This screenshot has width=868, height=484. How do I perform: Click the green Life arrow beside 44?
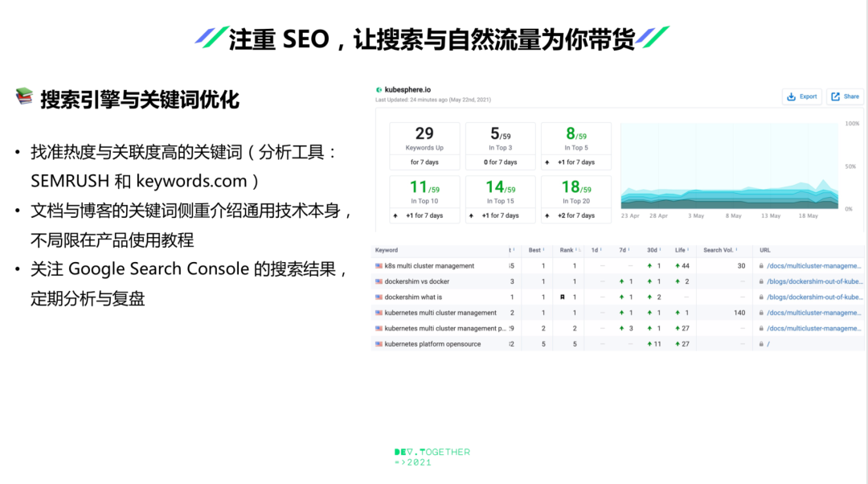(677, 266)
